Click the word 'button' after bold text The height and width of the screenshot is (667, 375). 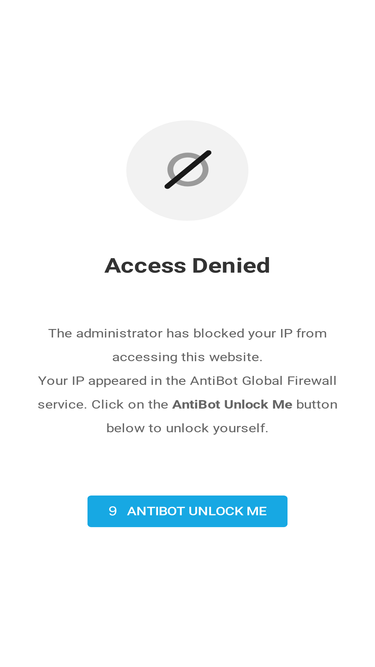(317, 404)
